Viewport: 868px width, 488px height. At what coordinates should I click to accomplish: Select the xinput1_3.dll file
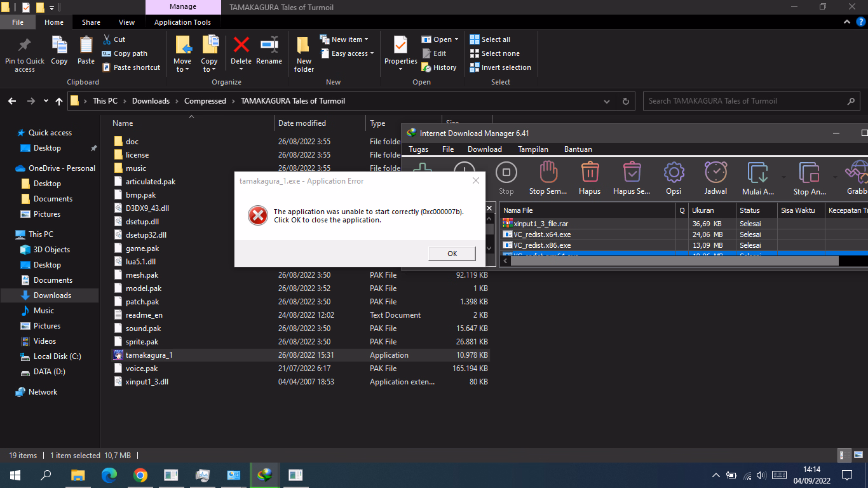(147, 382)
